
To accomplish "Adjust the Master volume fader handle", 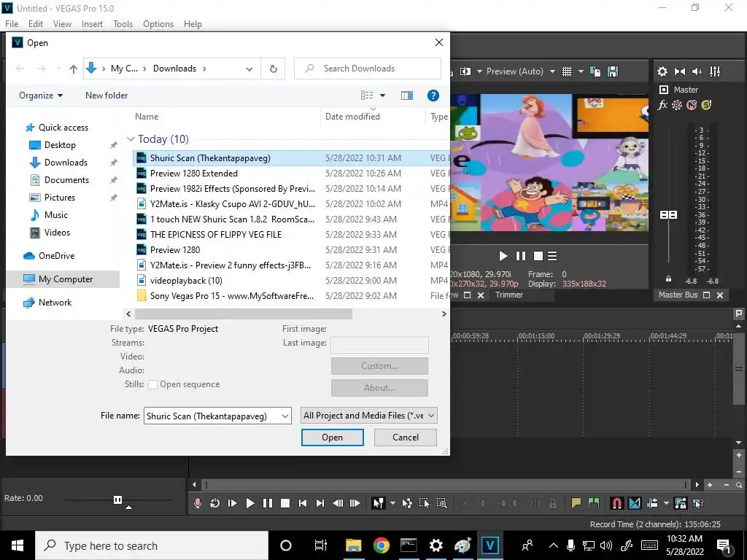I will point(668,215).
